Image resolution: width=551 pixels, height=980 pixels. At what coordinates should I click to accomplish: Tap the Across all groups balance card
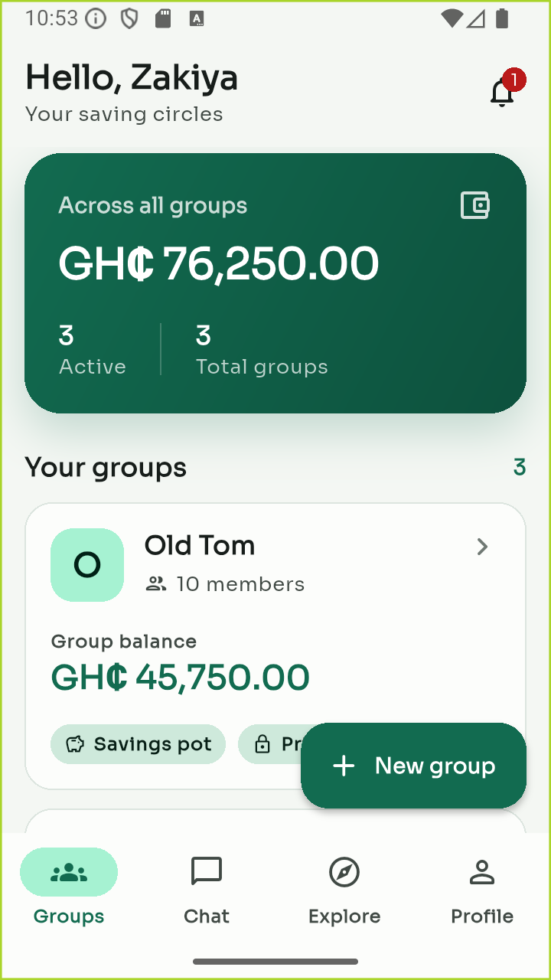(x=275, y=283)
